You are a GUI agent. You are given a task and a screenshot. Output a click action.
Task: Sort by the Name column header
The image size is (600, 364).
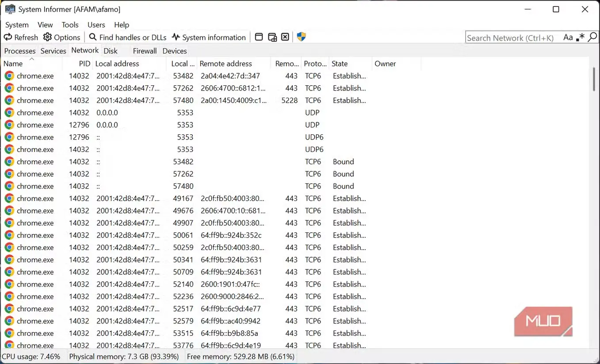click(x=32, y=64)
